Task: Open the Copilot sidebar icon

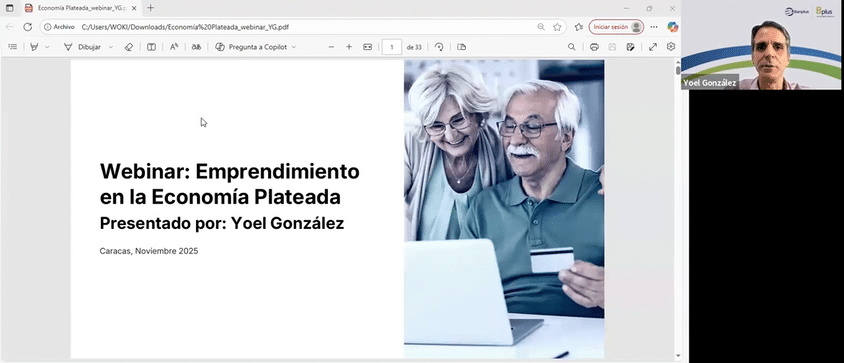Action: 672,27
